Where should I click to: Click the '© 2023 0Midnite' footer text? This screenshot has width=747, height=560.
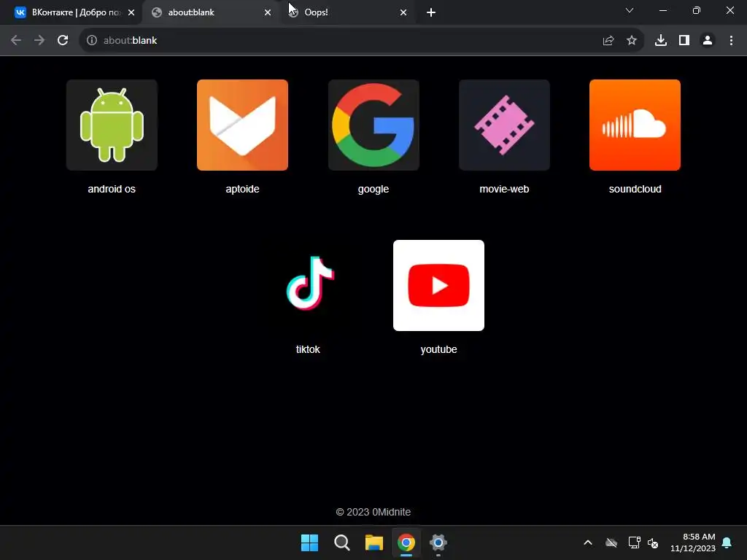coord(373,512)
